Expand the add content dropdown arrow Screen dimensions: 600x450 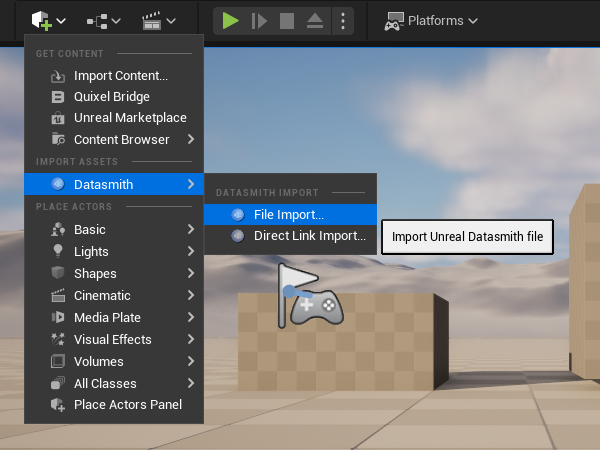tap(61, 21)
